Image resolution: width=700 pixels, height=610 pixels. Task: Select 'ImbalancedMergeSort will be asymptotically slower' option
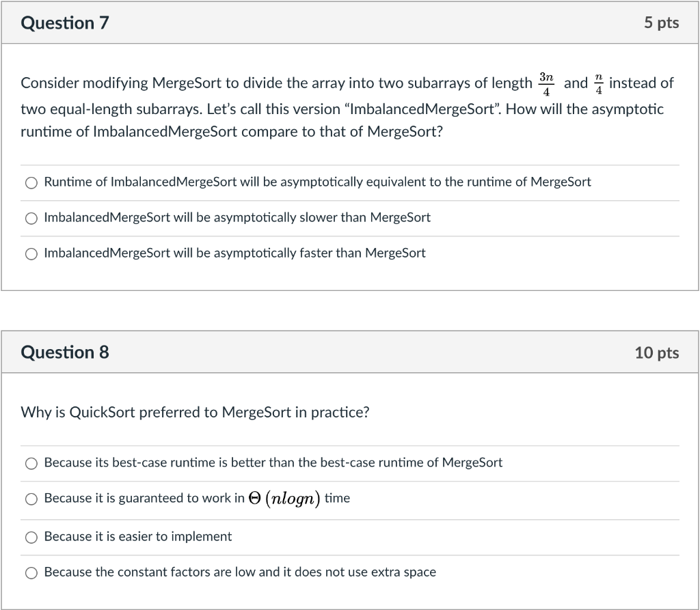(x=31, y=218)
